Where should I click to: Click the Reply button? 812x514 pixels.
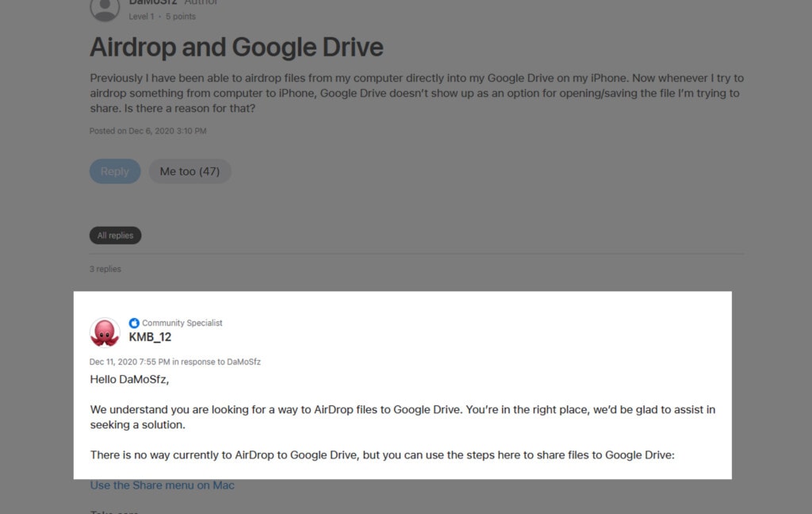click(114, 171)
